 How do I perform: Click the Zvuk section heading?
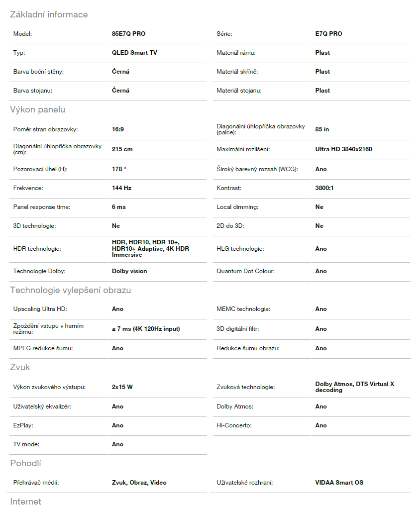pos(20,367)
